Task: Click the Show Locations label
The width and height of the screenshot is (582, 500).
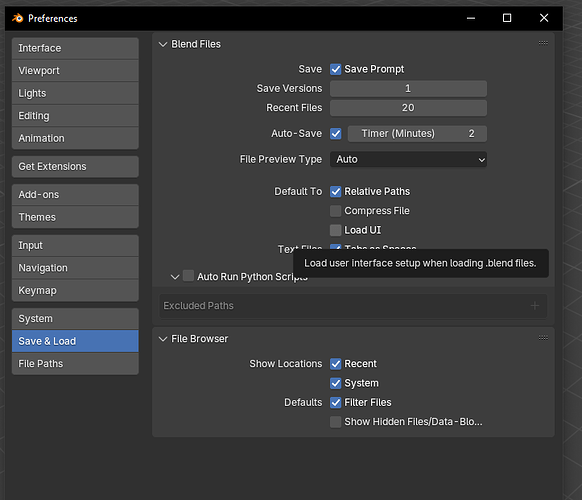Action: [285, 364]
